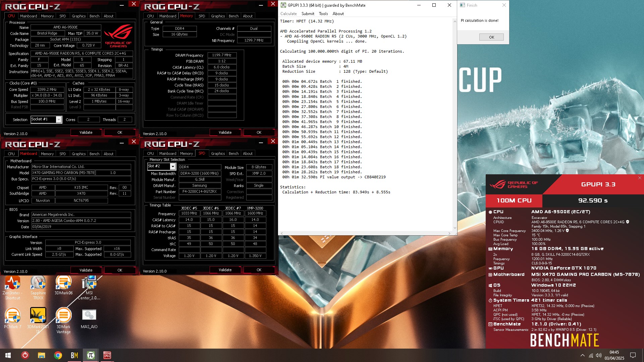This screenshot has width=644, height=362.
Task: Click the red power icon in taskbar
Action: 25,355
